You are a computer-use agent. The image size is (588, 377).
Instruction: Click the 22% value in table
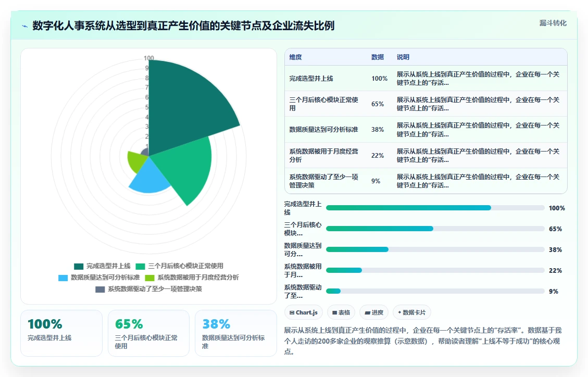378,155
